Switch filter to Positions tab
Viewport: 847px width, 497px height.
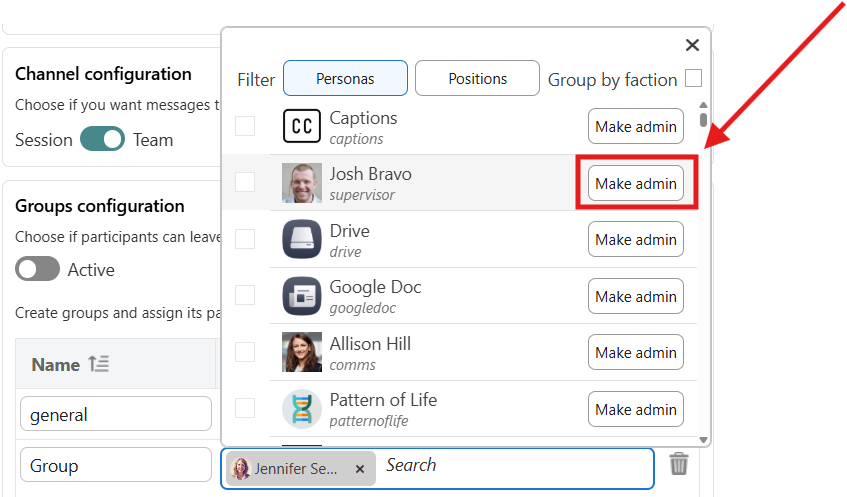[x=477, y=79]
